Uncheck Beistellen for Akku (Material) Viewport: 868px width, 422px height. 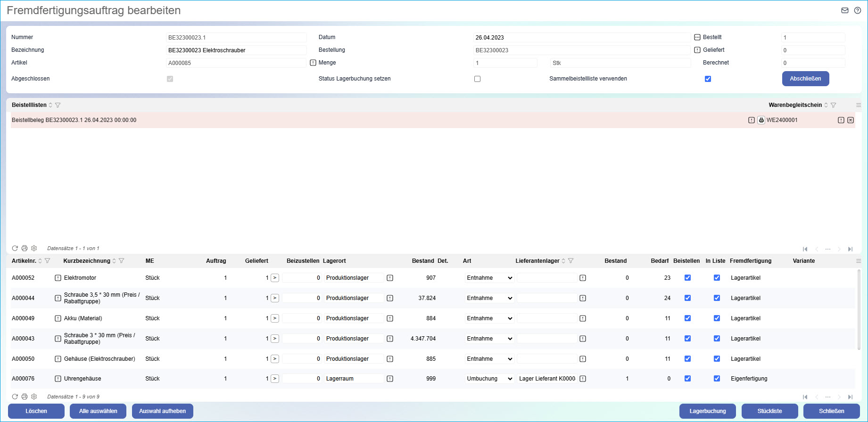coord(687,318)
